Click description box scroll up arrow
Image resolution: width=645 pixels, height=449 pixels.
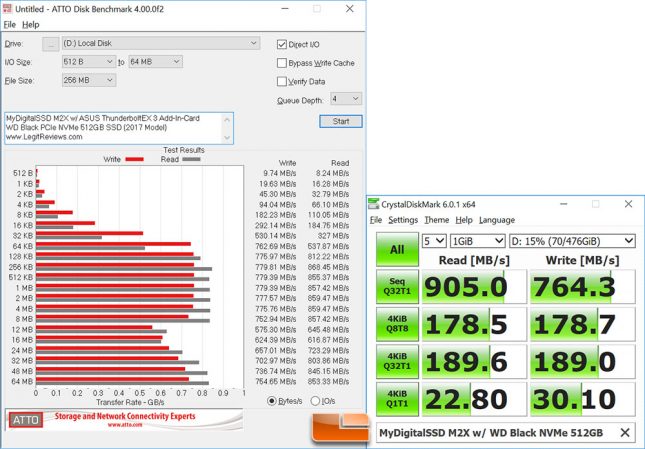227,119
